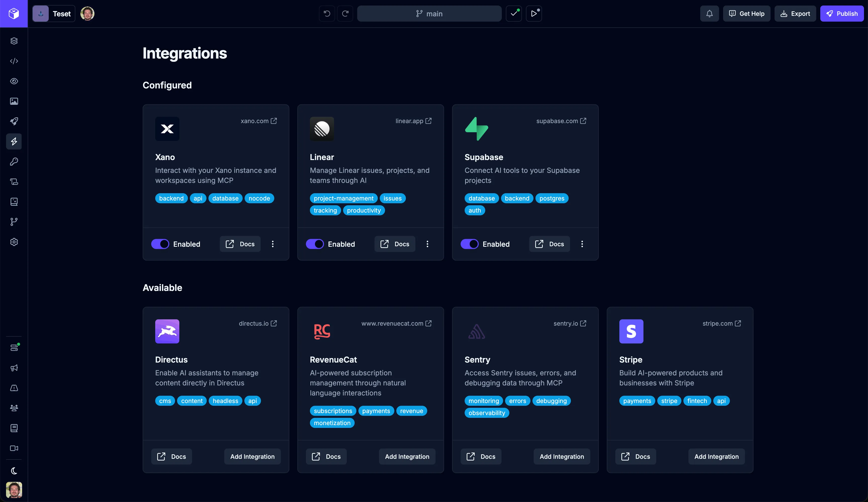Screen dimensions: 868x502
Task: Open the Xano card overflow menu
Action: point(273,244)
